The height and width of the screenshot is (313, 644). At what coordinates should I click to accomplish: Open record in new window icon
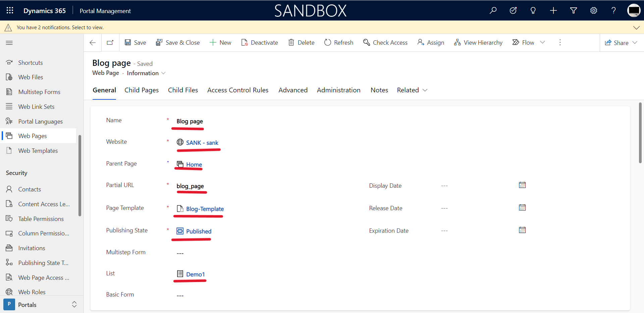click(x=110, y=43)
